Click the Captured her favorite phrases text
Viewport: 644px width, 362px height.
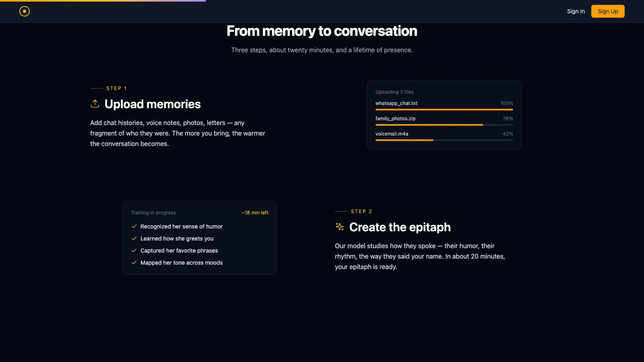point(179,251)
